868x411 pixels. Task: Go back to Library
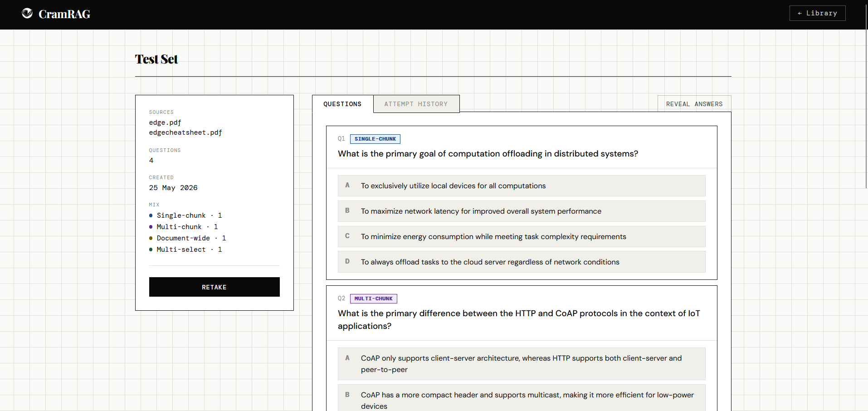click(x=817, y=13)
